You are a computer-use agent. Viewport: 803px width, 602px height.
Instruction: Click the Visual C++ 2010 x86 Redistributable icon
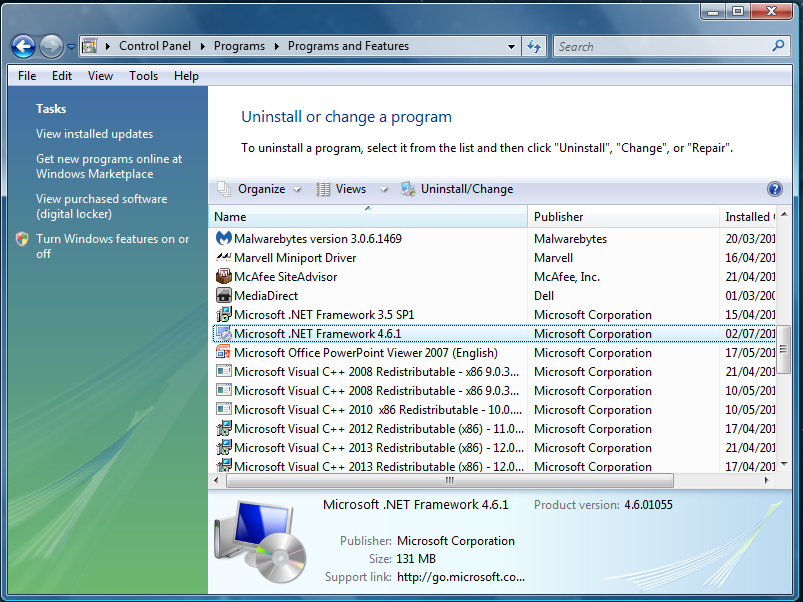click(224, 409)
